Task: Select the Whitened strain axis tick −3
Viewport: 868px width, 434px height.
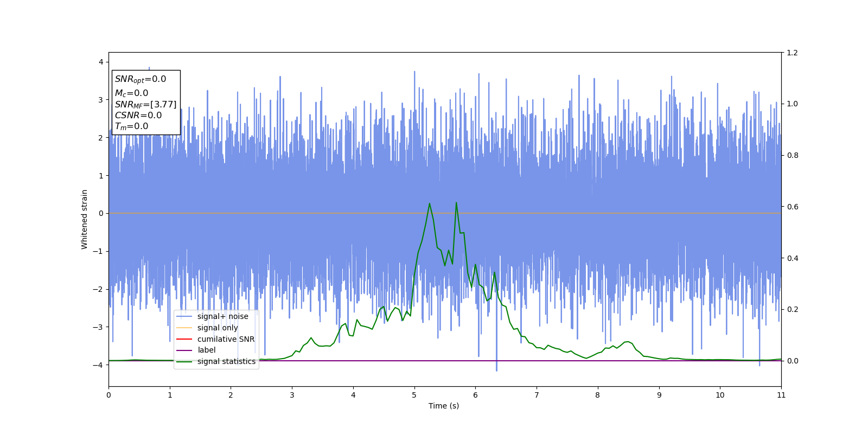Action: (x=98, y=327)
